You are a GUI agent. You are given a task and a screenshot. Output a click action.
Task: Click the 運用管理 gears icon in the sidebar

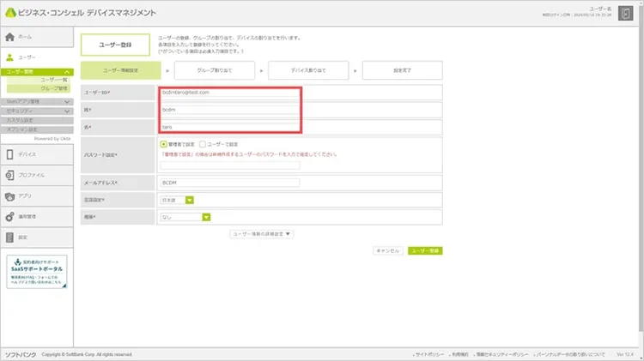pyautogui.click(x=9, y=217)
